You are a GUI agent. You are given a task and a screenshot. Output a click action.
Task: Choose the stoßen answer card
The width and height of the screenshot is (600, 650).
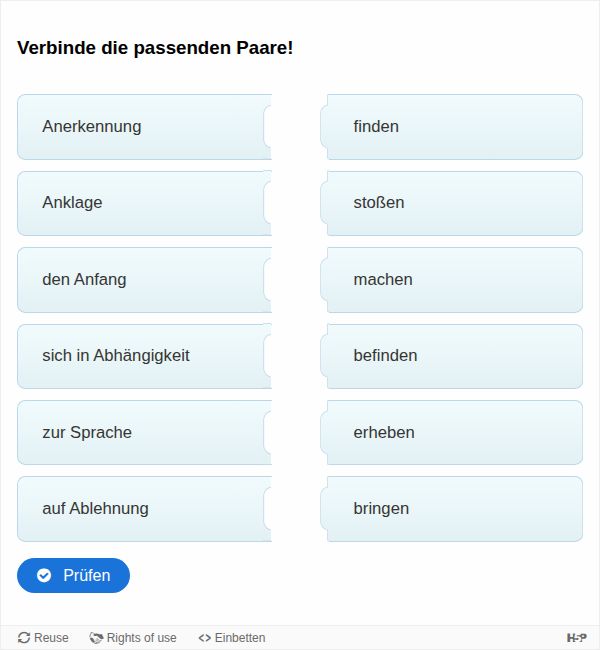coord(454,203)
